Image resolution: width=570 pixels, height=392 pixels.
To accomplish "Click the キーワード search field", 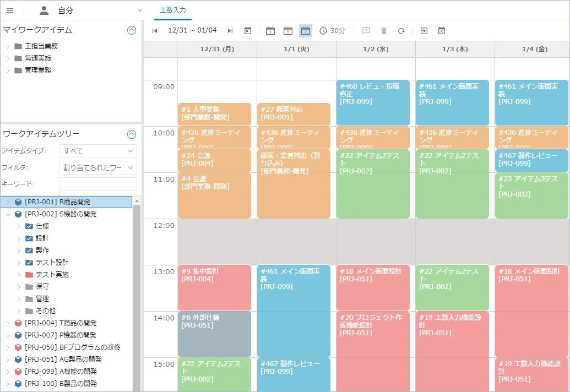I will click(98, 184).
